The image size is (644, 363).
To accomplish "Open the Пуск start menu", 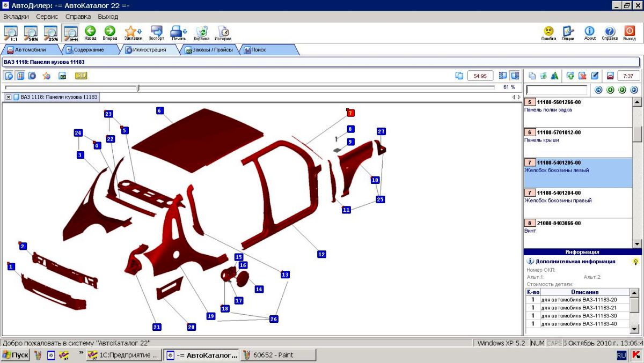I will pyautogui.click(x=16, y=355).
